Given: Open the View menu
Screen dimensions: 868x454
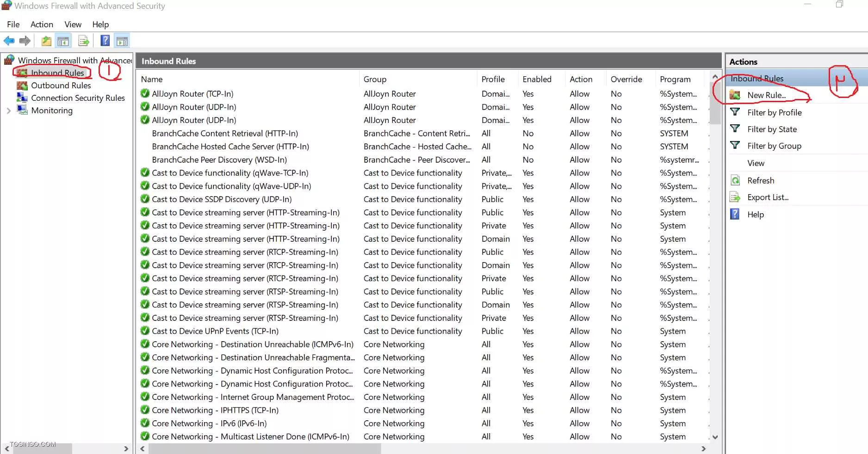Looking at the screenshot, I should tap(73, 25).
